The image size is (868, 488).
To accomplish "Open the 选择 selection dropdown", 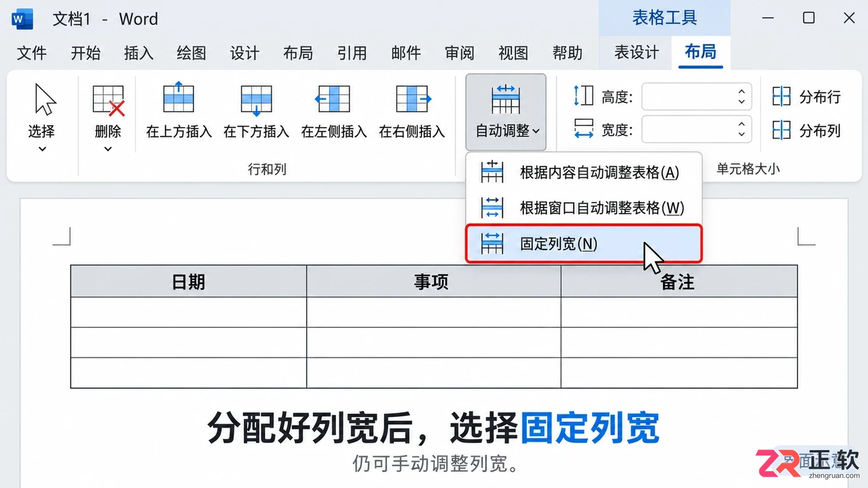I will pos(42,118).
